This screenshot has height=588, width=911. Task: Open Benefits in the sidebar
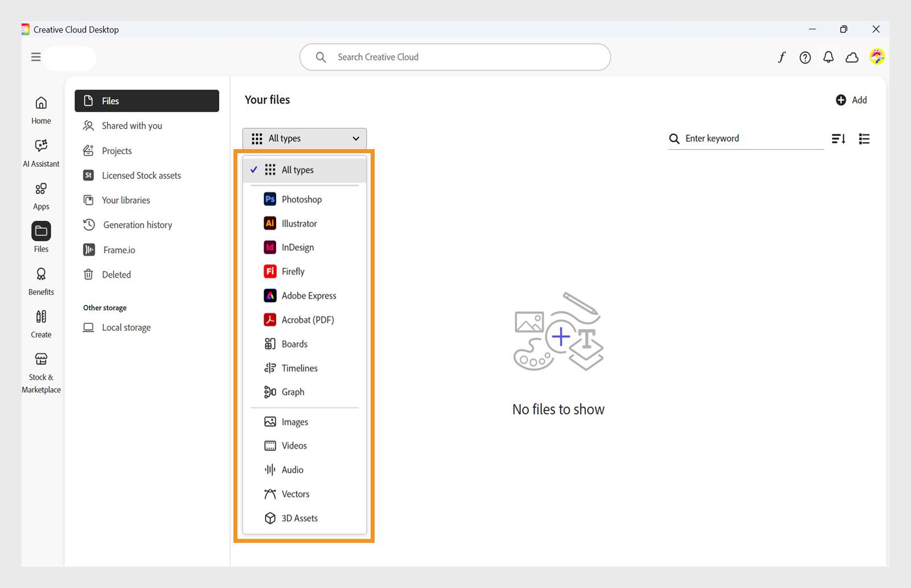[x=41, y=282]
